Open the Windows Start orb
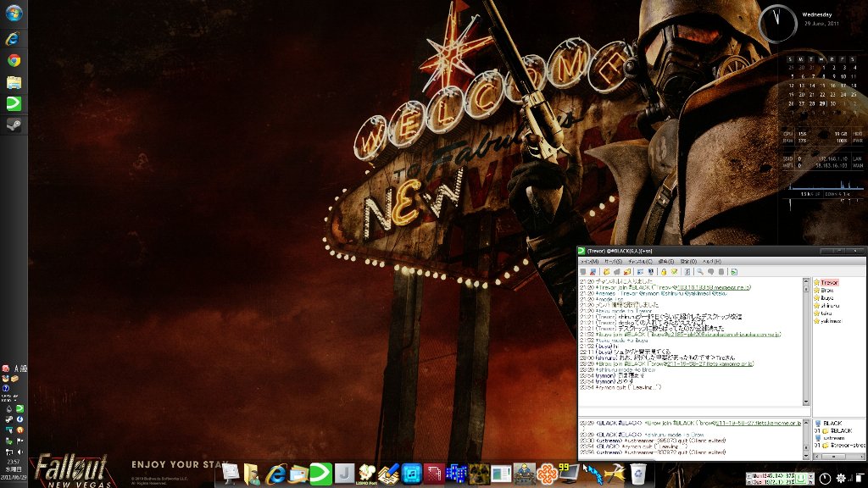Viewport: 868px width, 488px height. (x=14, y=12)
